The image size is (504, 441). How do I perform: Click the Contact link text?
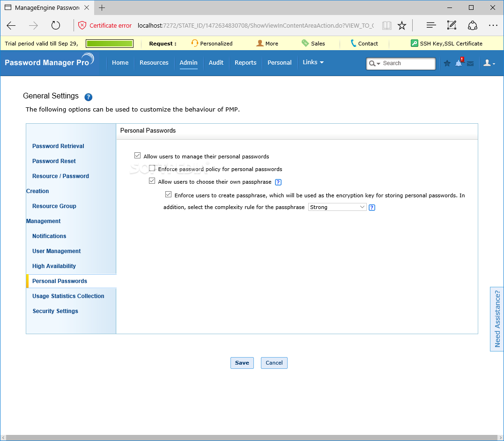pyautogui.click(x=368, y=44)
